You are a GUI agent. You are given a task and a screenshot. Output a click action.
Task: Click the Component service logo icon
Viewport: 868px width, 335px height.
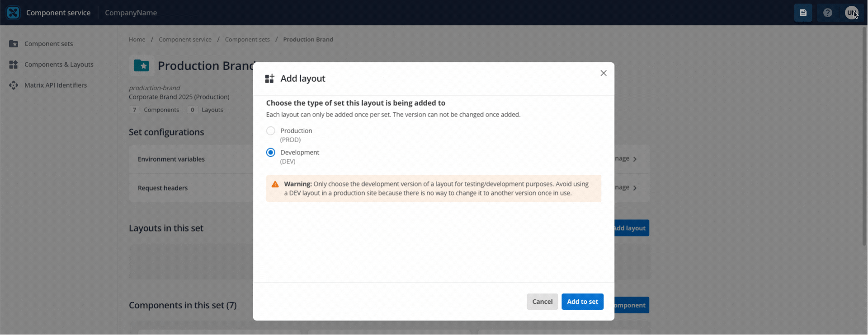(13, 13)
